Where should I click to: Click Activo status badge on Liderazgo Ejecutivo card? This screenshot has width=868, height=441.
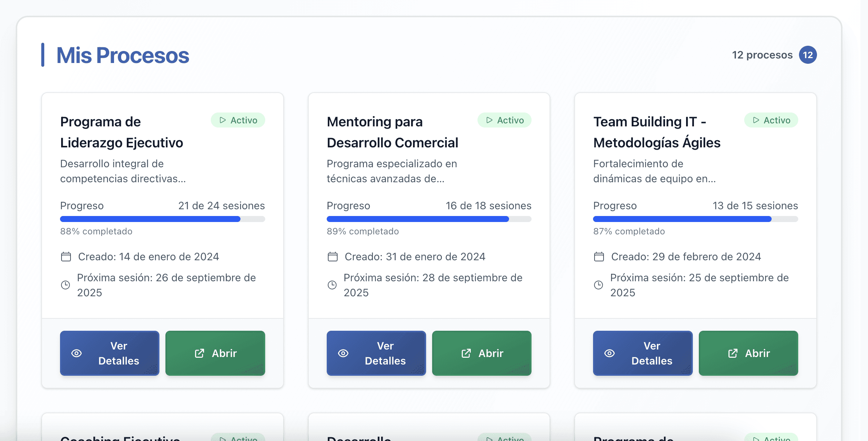(238, 120)
